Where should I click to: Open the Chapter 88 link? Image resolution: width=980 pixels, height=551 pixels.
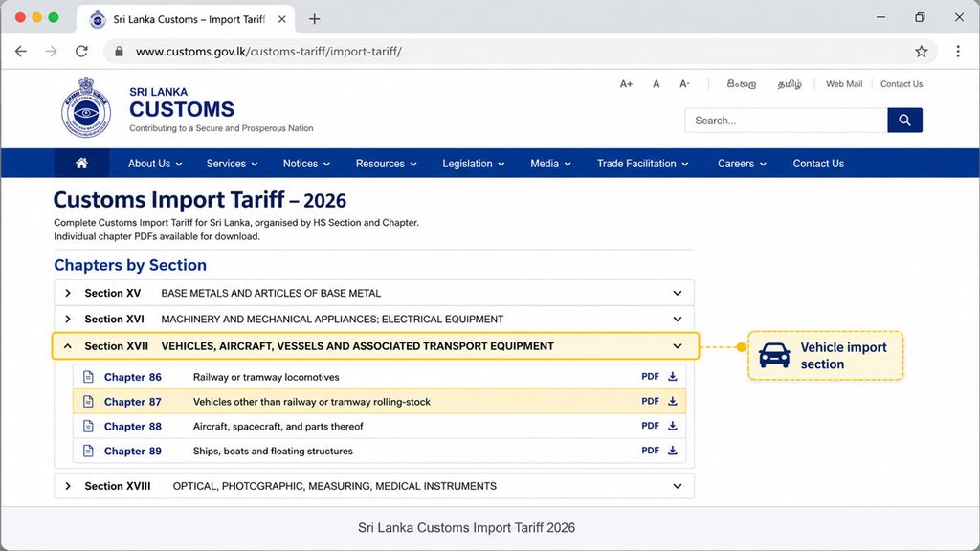point(132,426)
